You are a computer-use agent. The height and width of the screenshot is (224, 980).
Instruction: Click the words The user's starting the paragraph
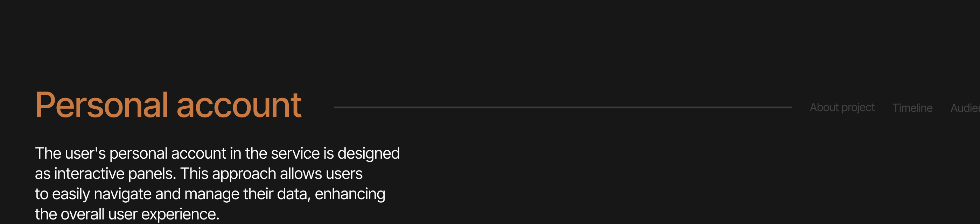pos(70,153)
